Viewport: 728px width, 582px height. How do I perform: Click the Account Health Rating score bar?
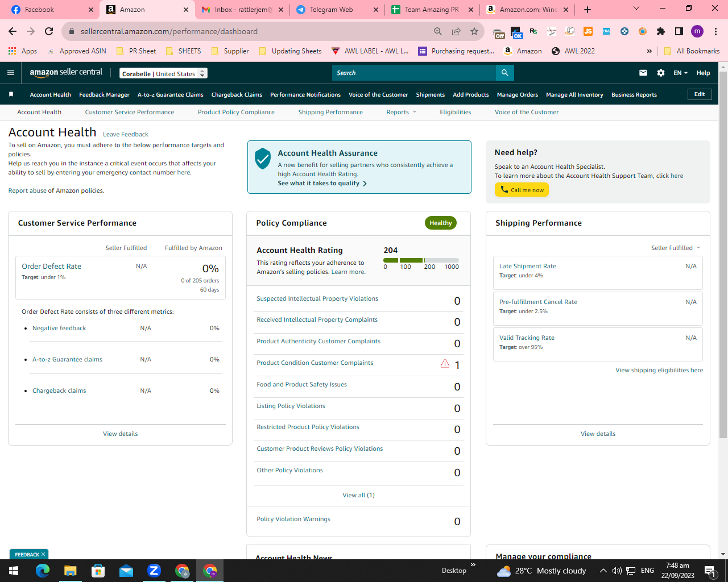pos(421,260)
